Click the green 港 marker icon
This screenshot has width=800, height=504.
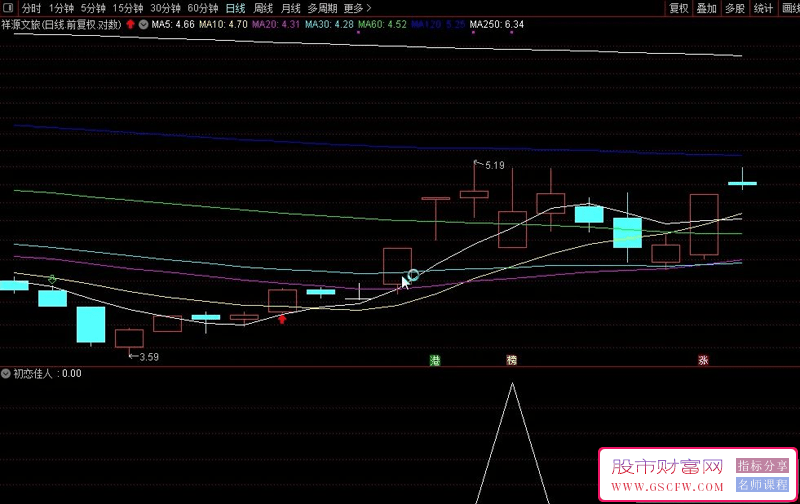(435, 361)
